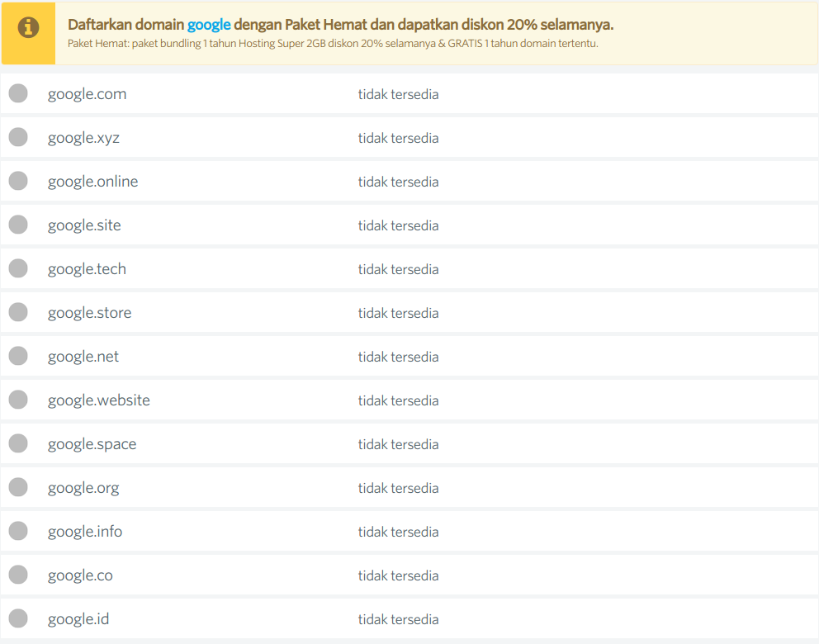This screenshot has height=644, width=819.
Task: Click the blue google word in the banner
Action: (x=209, y=25)
